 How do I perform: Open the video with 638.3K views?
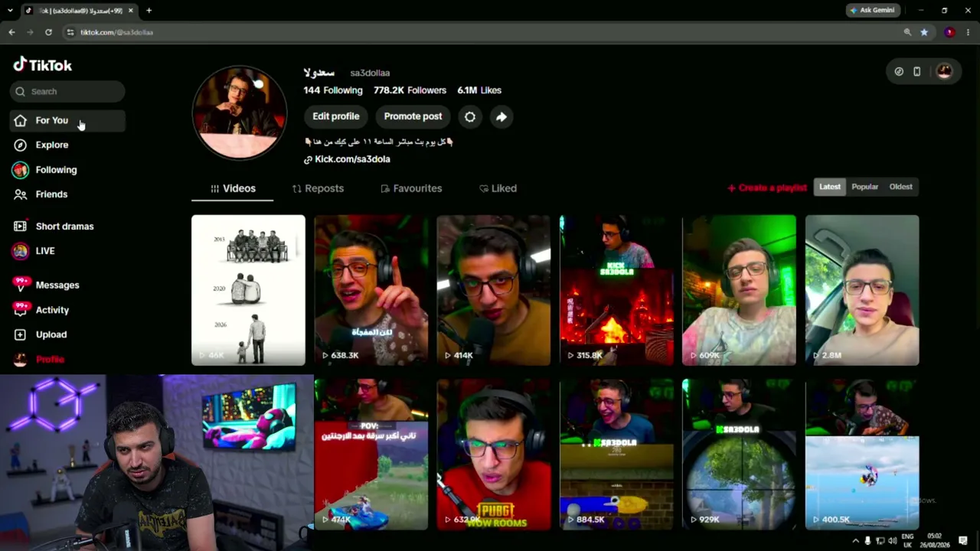pos(371,290)
